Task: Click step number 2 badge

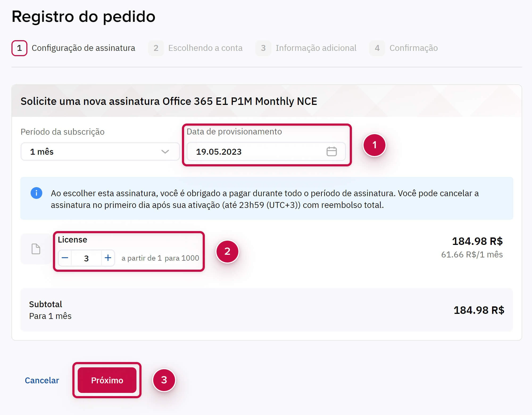Action: pos(156,48)
